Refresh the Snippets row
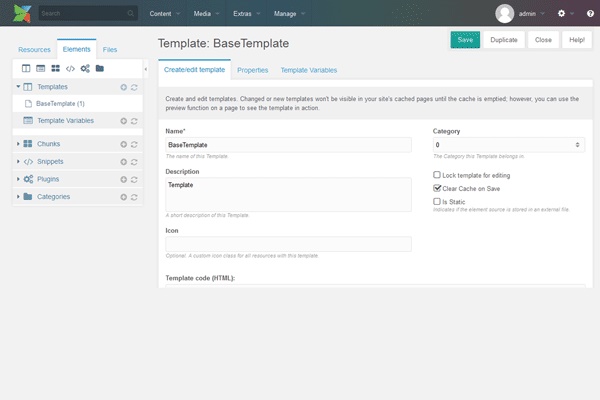 point(134,162)
